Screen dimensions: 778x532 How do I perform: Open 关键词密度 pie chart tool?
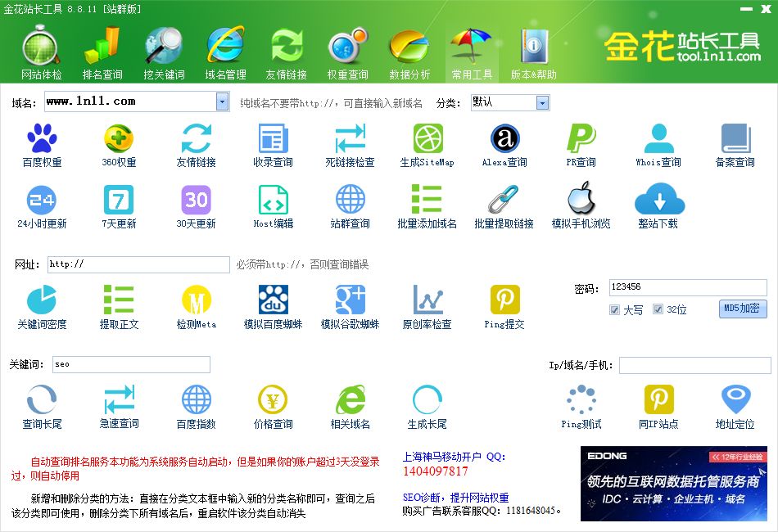pyautogui.click(x=42, y=300)
